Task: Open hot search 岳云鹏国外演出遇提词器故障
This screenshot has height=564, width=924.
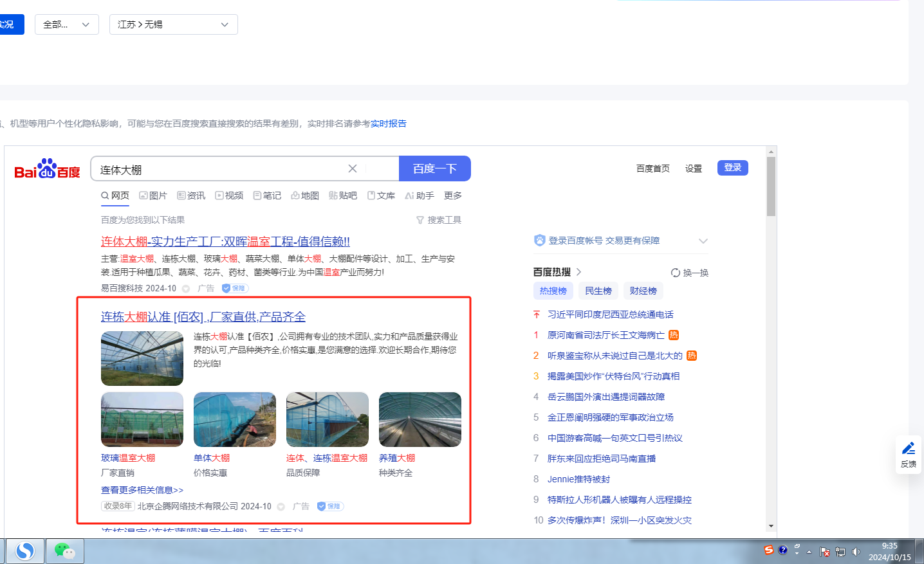Action: point(606,397)
